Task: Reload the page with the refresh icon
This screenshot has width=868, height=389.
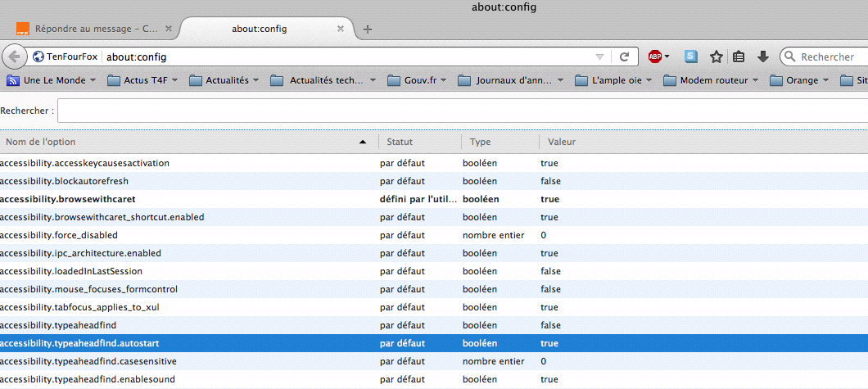Action: click(624, 57)
